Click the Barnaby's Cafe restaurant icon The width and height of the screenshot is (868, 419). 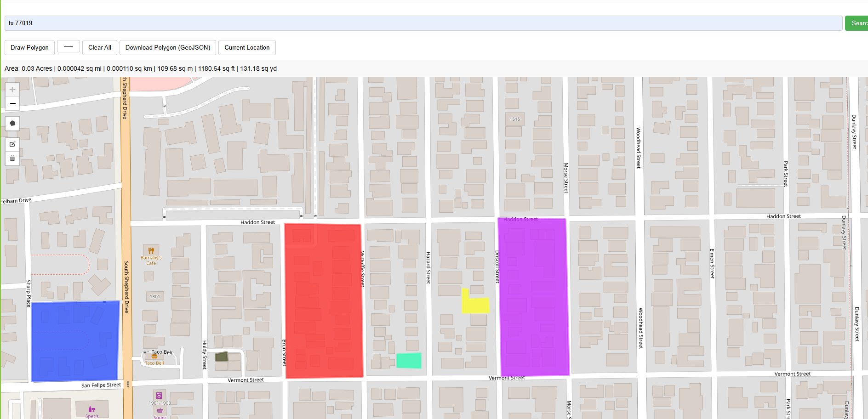[150, 251]
